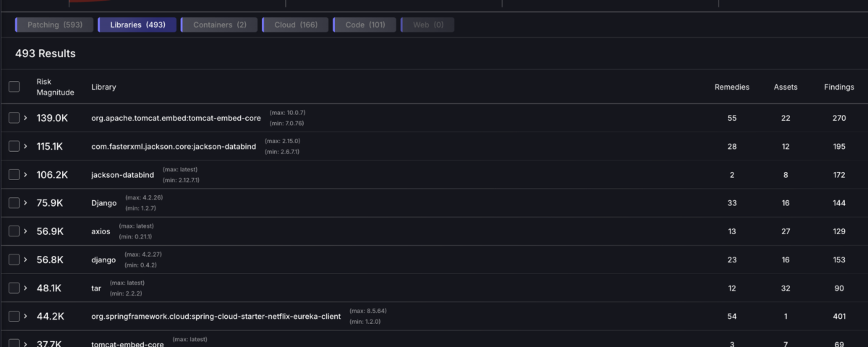Expand the eureka-client 44.2K row
The image size is (868, 347).
[26, 316]
